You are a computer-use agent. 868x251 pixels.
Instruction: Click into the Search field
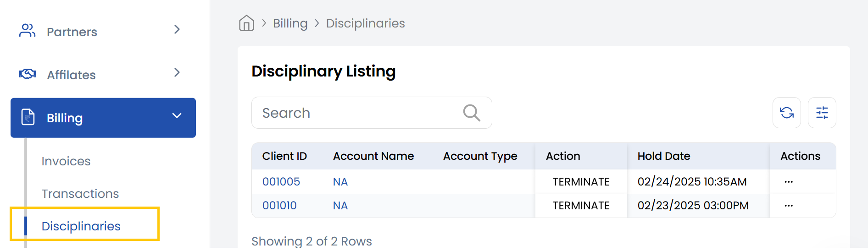(x=358, y=113)
